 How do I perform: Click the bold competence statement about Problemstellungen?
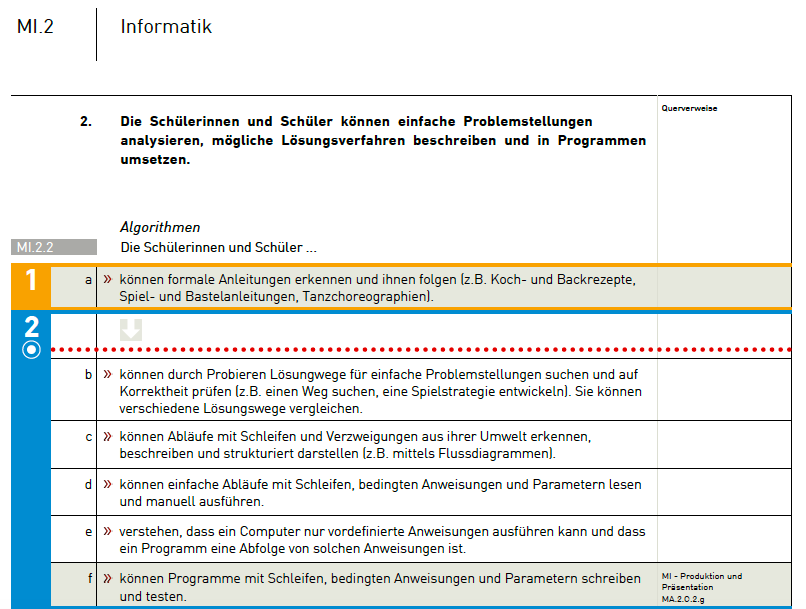pos(383,140)
